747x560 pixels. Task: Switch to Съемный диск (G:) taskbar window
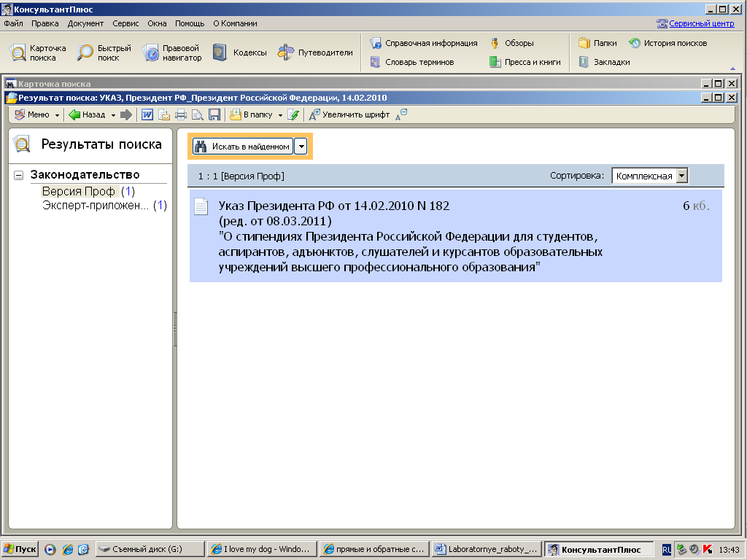click(150, 549)
